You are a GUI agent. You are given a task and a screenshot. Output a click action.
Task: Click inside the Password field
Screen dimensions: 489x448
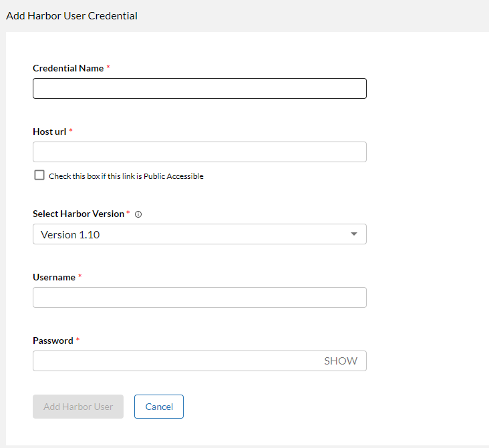(x=174, y=361)
